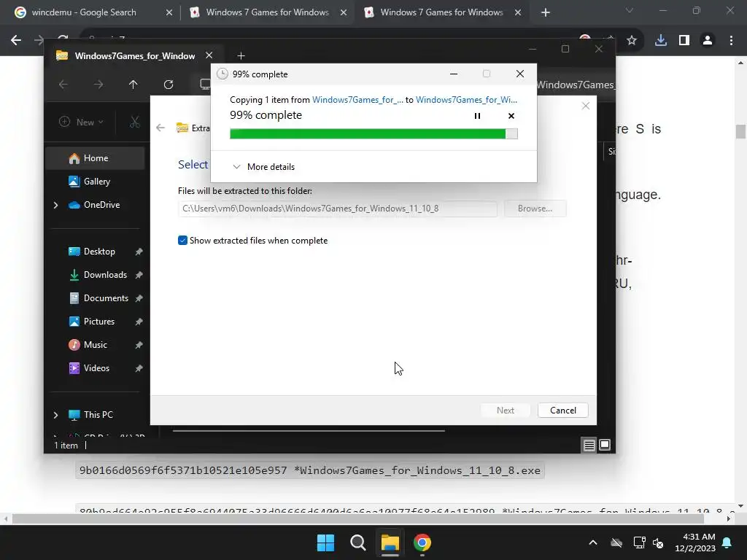This screenshot has height=560, width=747.
Task: Unpin Documents using its pin icon
Action: point(139,298)
